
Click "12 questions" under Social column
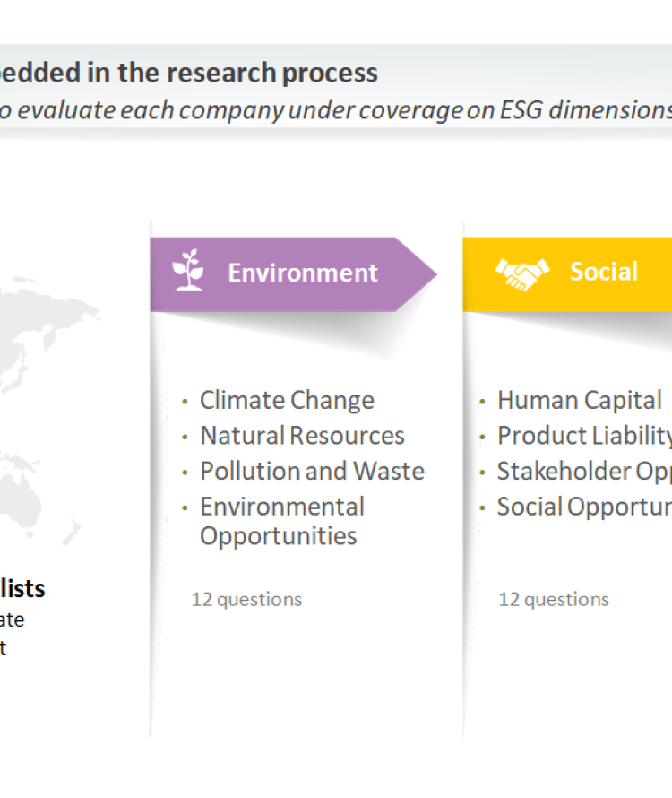[554, 599]
